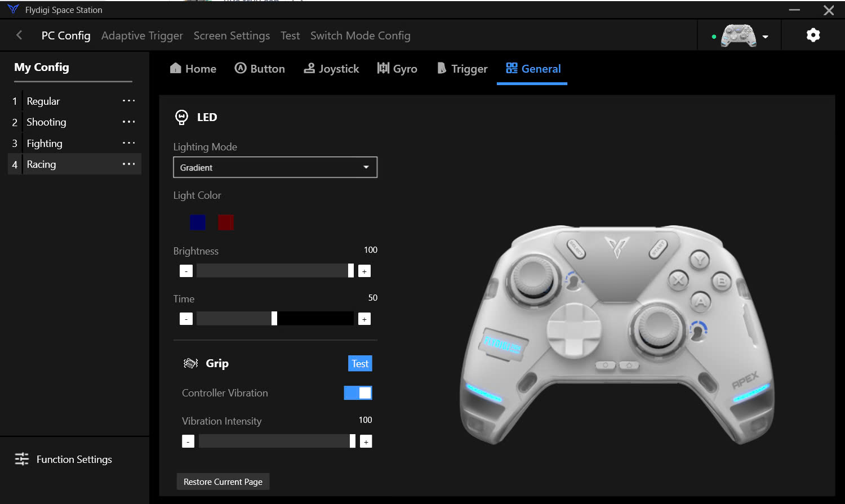Pick the dark red light color swatch
Image resolution: width=845 pixels, height=504 pixels.
coord(226,222)
